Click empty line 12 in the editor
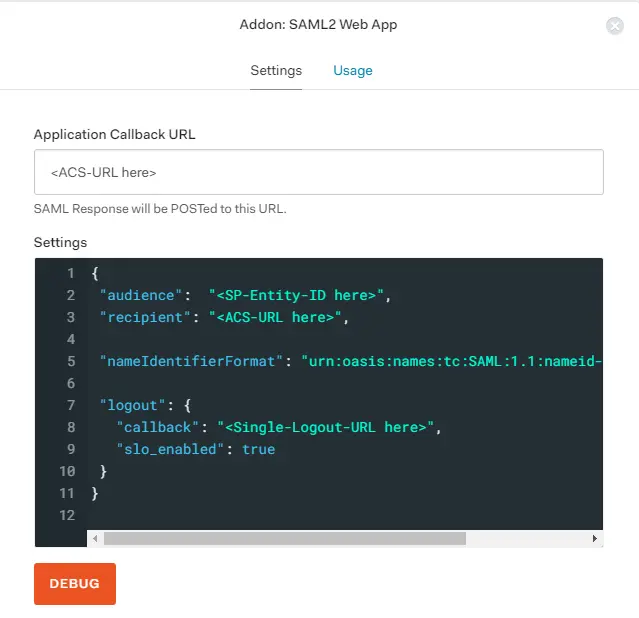 300,515
